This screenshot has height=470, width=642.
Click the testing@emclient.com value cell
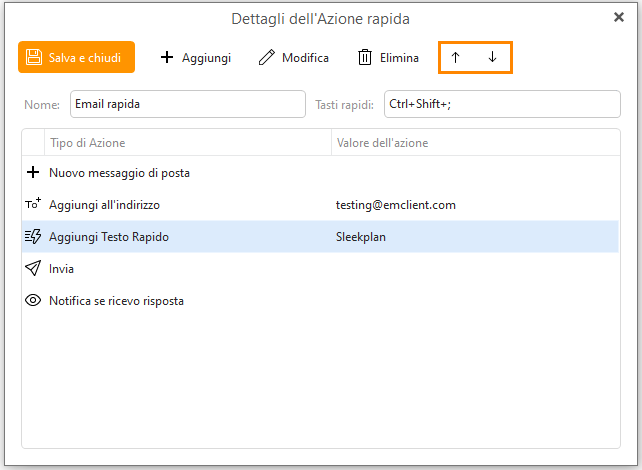coord(396,205)
